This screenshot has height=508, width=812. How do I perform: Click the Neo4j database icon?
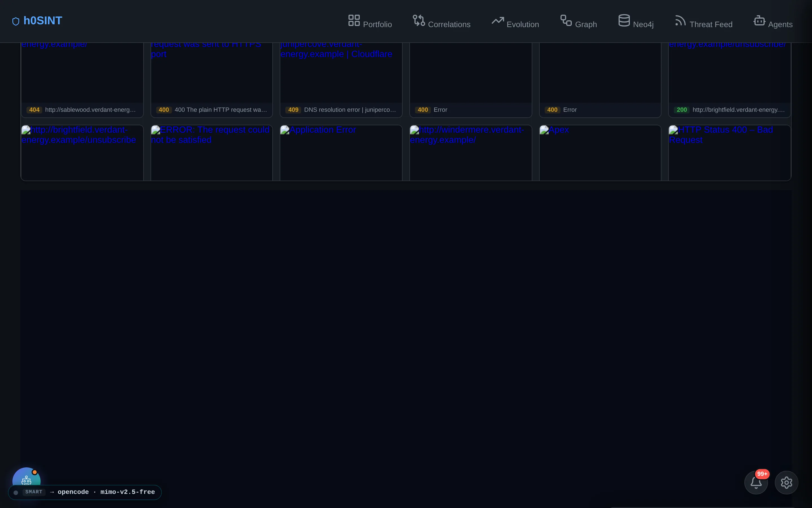click(x=624, y=20)
